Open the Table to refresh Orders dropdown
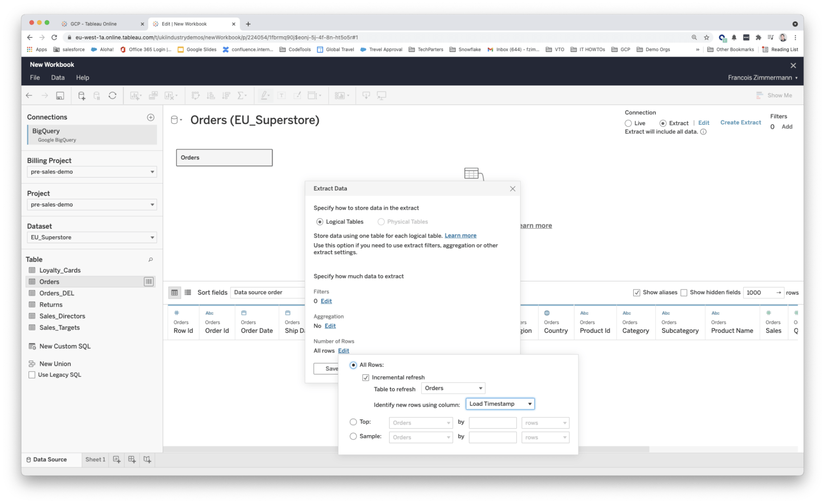Viewport: 825px width, 504px height. [x=453, y=388]
